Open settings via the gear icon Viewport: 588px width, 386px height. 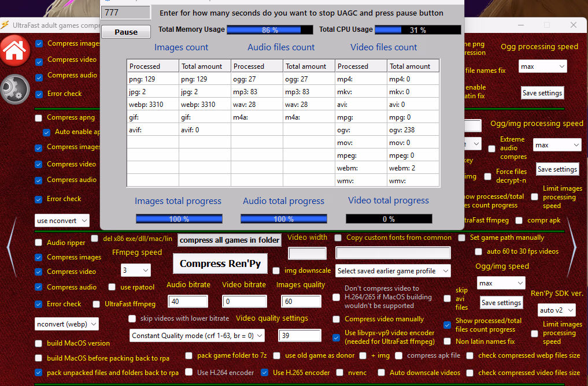[x=15, y=89]
